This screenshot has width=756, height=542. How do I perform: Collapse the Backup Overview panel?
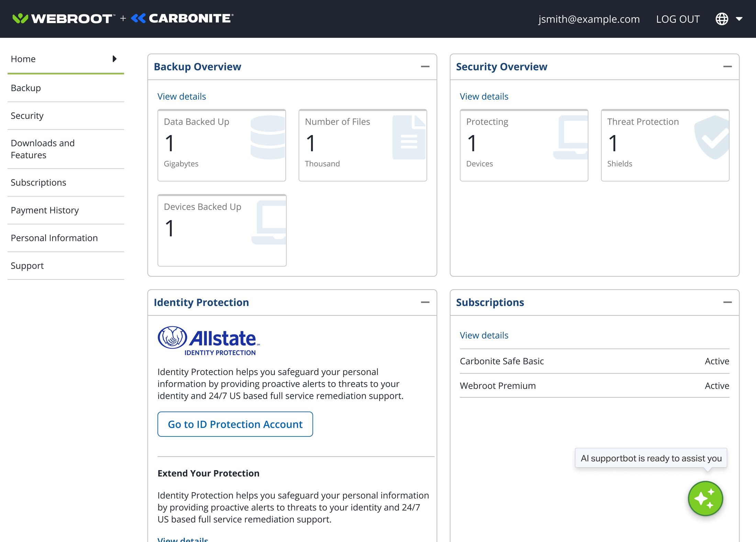point(425,67)
